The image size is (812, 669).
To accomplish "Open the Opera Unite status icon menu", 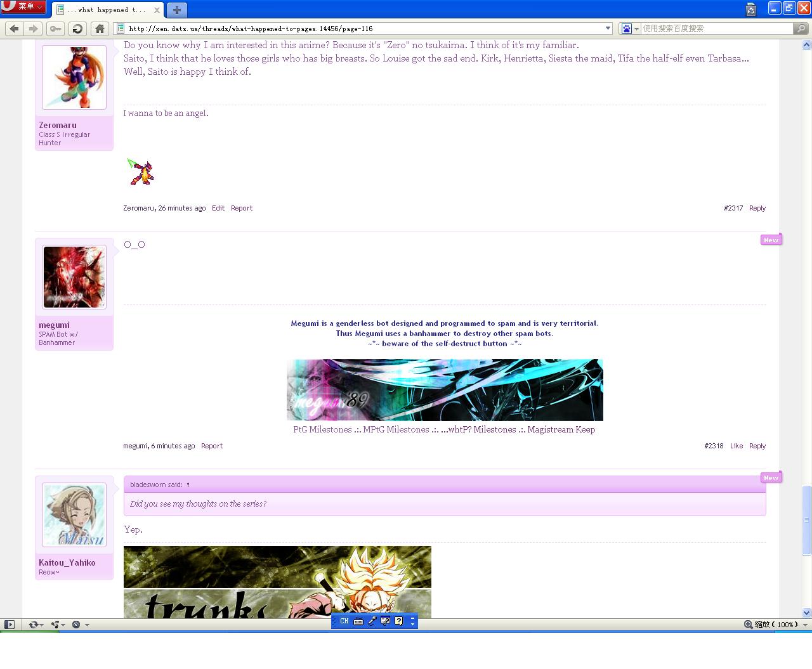I will pyautogui.click(x=58, y=625).
